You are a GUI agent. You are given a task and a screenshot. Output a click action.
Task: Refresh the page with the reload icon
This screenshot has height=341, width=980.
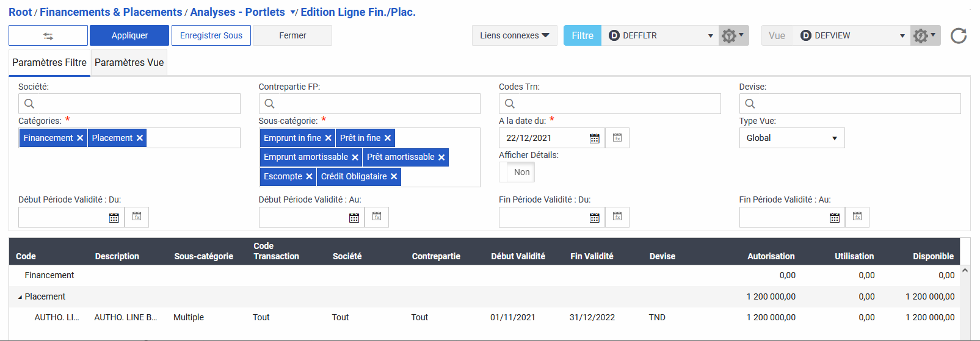pyautogui.click(x=958, y=36)
